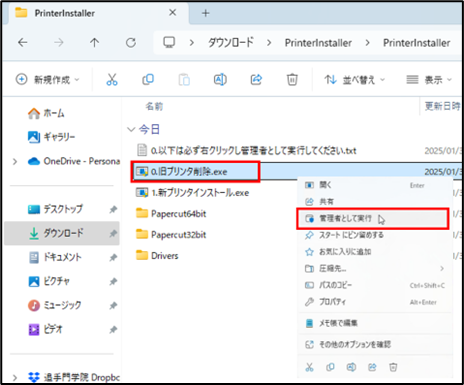Go forward with the right arrow
Image resolution: width=464 pixels, height=385 pixels.
click(59, 42)
